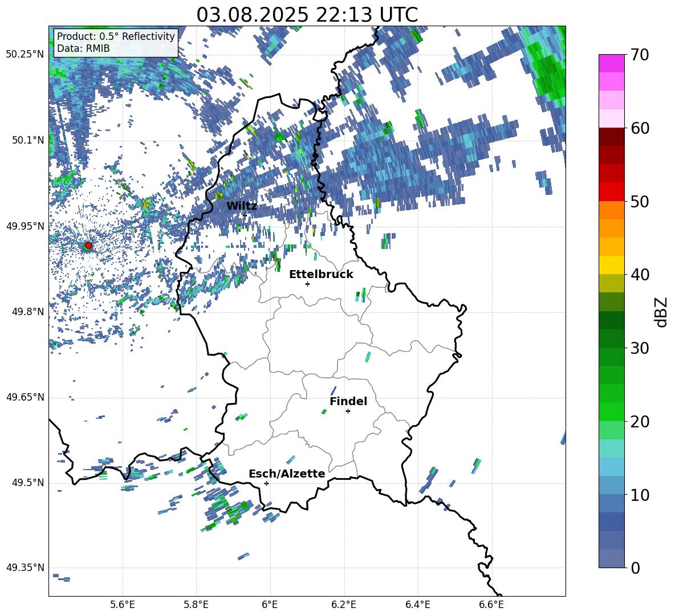This screenshot has height=616, width=675.
Task: Click the 20 colorbar tick label
Action: point(639,422)
